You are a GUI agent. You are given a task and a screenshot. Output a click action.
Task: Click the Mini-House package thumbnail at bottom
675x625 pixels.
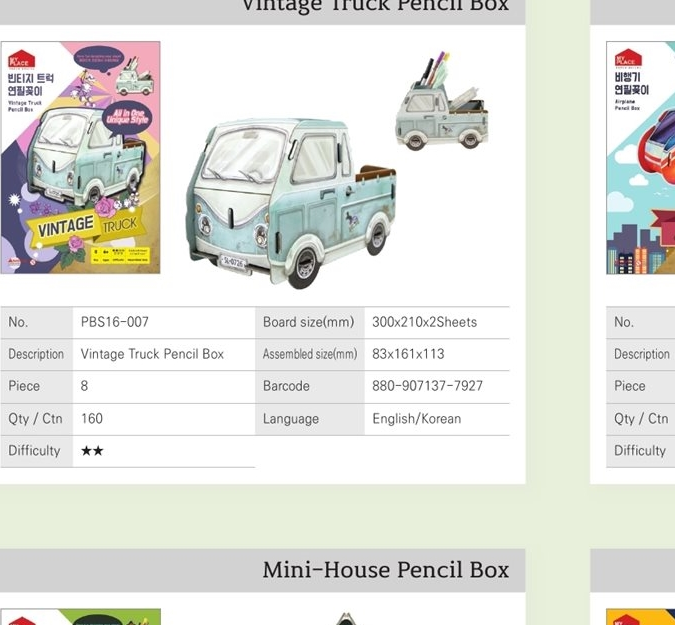pos(81,617)
